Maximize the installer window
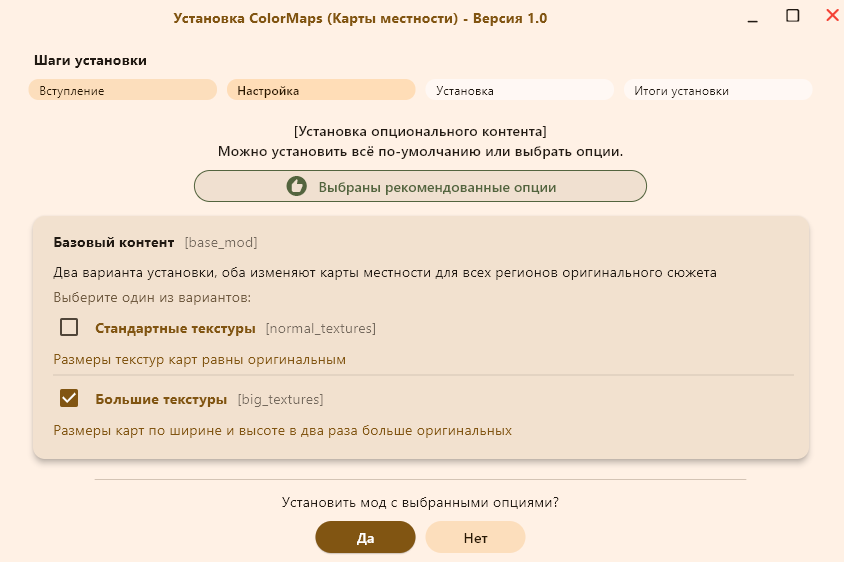 coord(792,15)
